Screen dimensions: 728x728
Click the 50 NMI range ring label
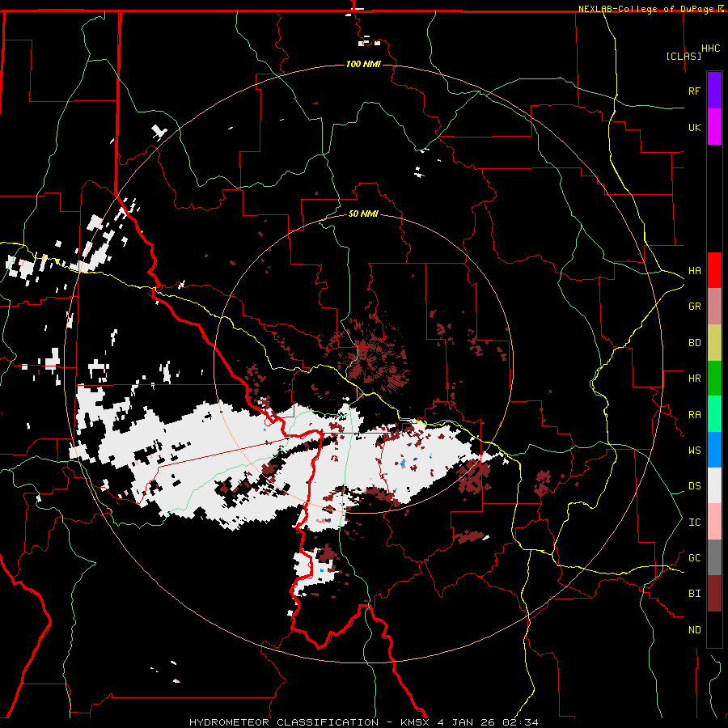coord(363,214)
